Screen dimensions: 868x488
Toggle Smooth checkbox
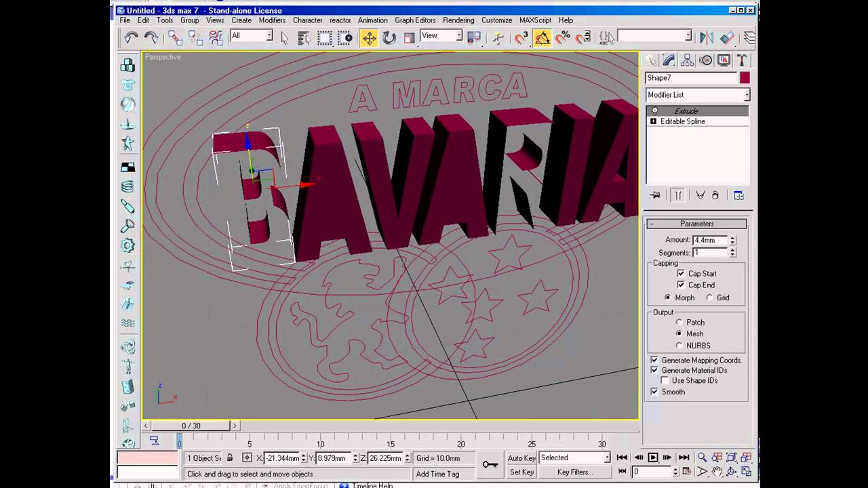(x=654, y=392)
